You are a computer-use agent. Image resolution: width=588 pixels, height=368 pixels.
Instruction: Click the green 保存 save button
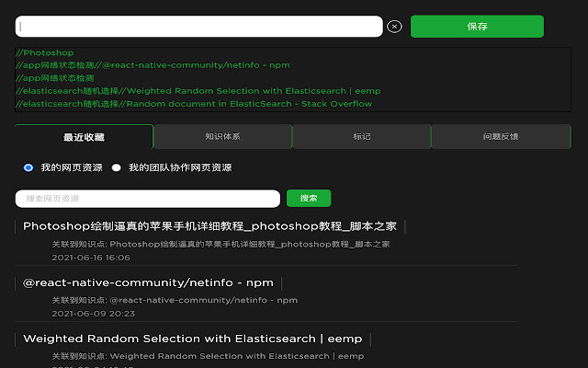tap(477, 27)
